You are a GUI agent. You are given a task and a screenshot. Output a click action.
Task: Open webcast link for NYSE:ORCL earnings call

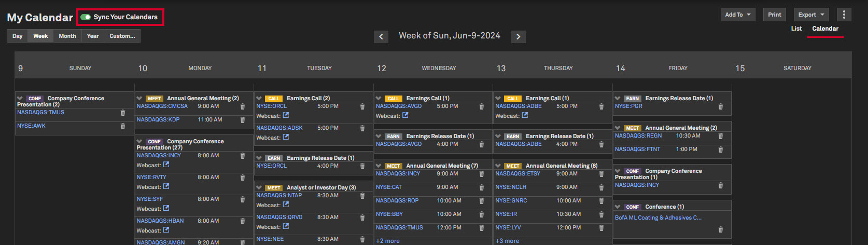[x=286, y=115]
